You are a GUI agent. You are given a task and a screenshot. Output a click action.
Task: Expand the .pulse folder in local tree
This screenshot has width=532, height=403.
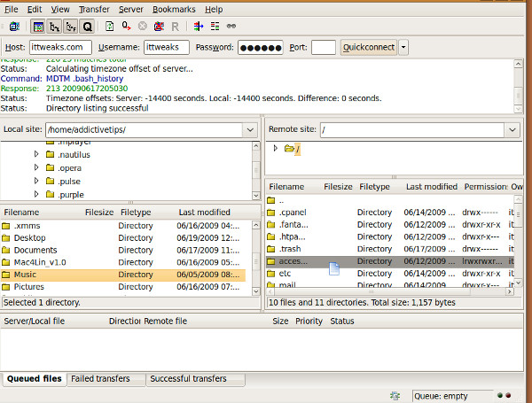pos(36,181)
